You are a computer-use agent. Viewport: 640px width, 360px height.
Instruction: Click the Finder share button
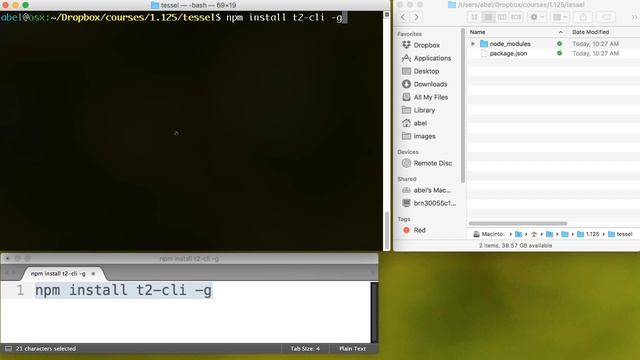tap(583, 17)
